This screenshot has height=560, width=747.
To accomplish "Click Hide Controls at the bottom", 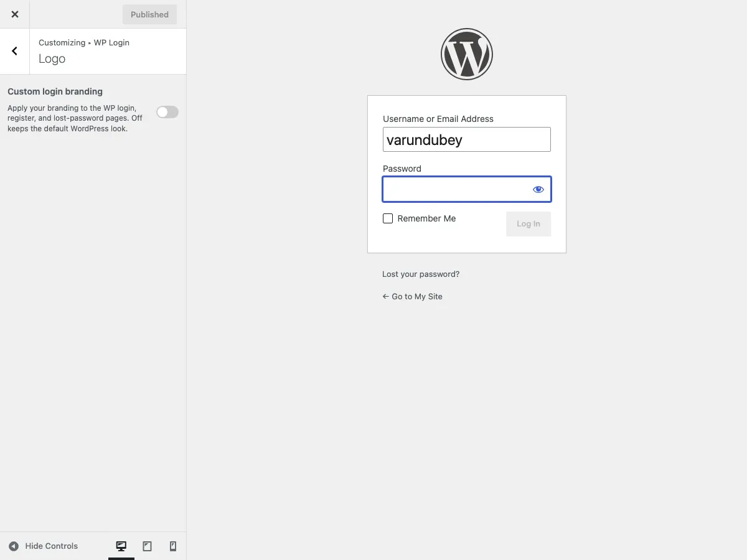I will click(44, 546).
